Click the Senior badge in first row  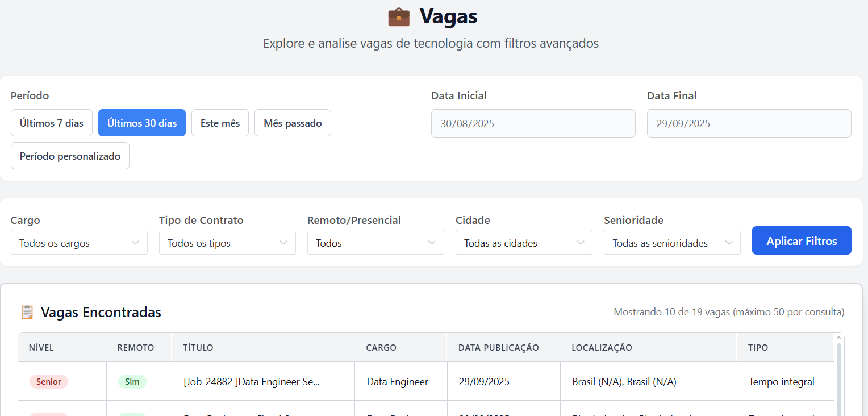(49, 381)
